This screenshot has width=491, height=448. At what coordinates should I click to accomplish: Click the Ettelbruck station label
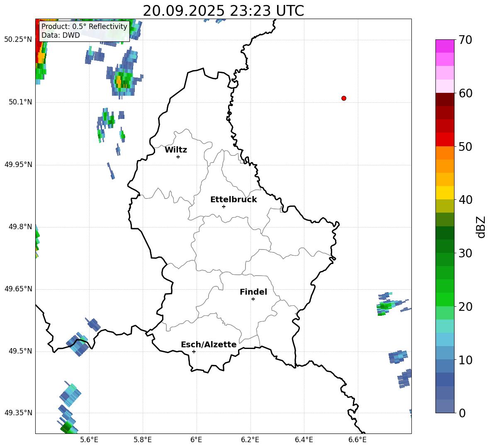[233, 200]
